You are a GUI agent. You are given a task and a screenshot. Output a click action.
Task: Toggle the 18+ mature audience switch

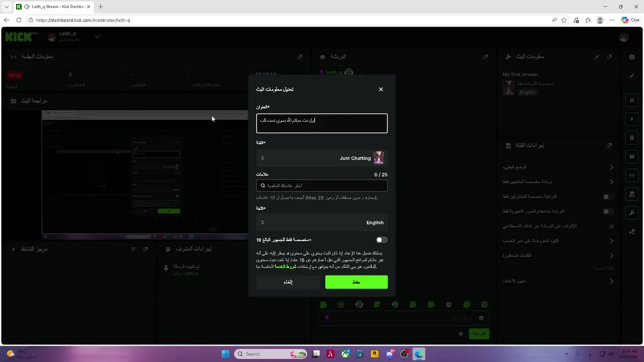[x=382, y=240]
